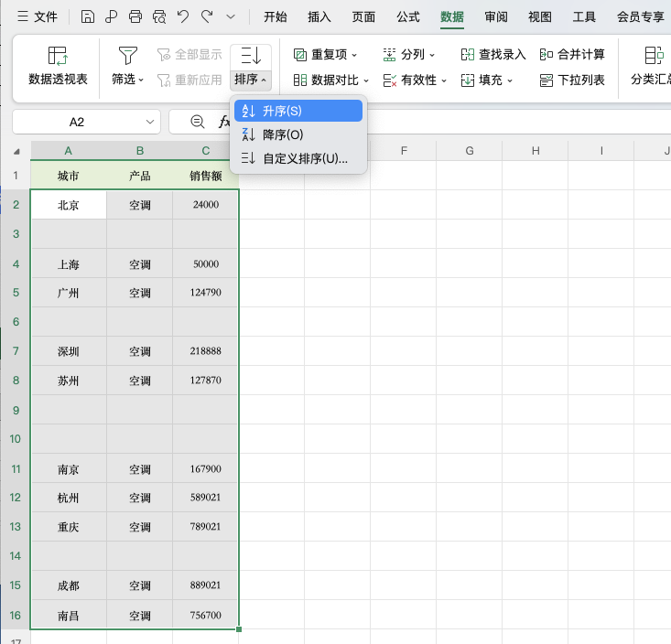
Task: Click the select-all corner triangle
Action: click(x=16, y=151)
